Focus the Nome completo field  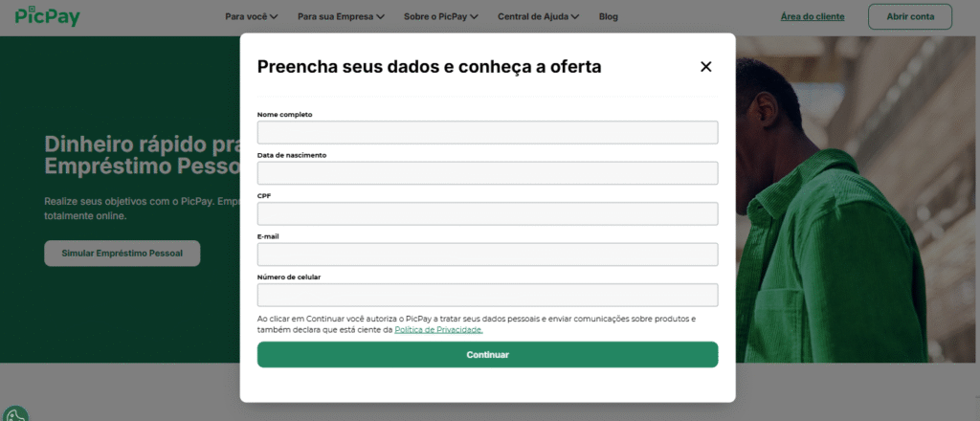487,132
